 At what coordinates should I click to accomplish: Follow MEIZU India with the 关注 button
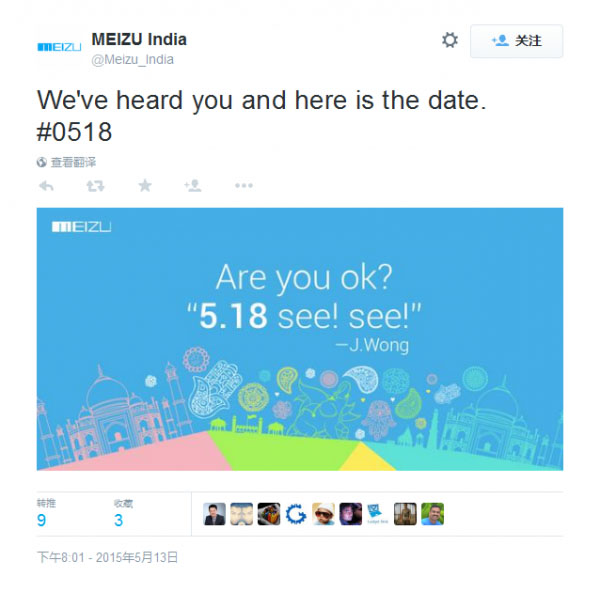pyautogui.click(x=516, y=41)
